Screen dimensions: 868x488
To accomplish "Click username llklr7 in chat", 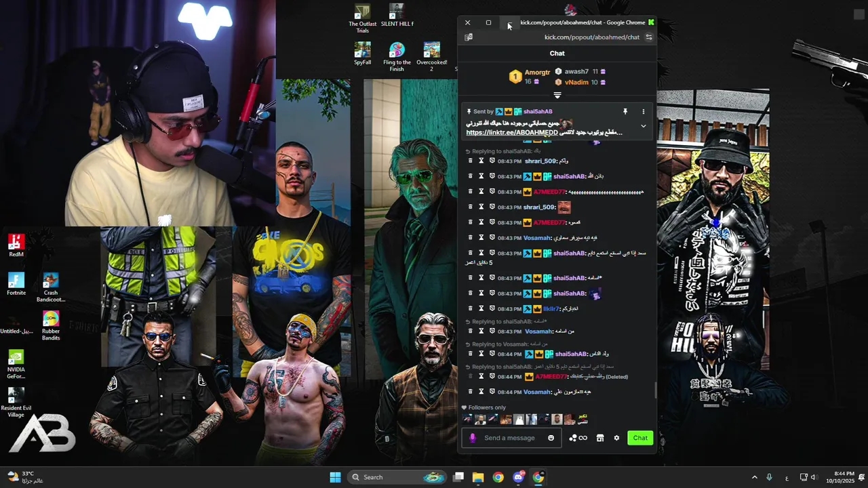I will pos(551,308).
